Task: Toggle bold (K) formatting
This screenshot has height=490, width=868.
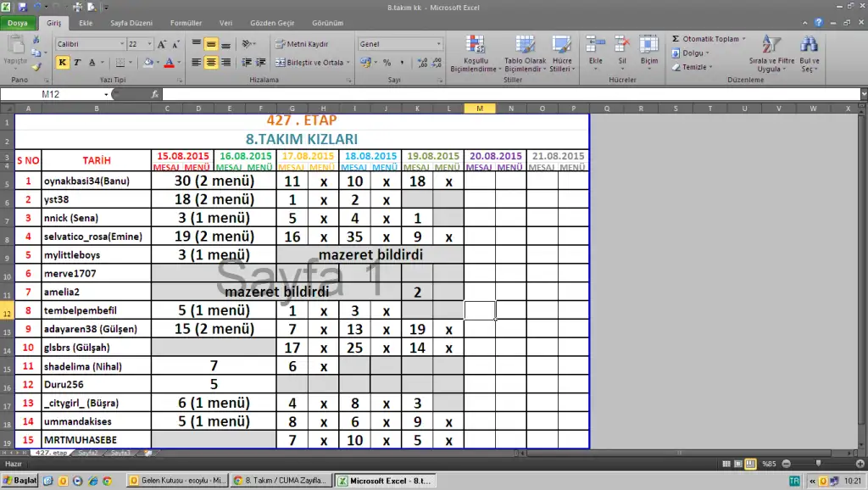Action: point(63,62)
